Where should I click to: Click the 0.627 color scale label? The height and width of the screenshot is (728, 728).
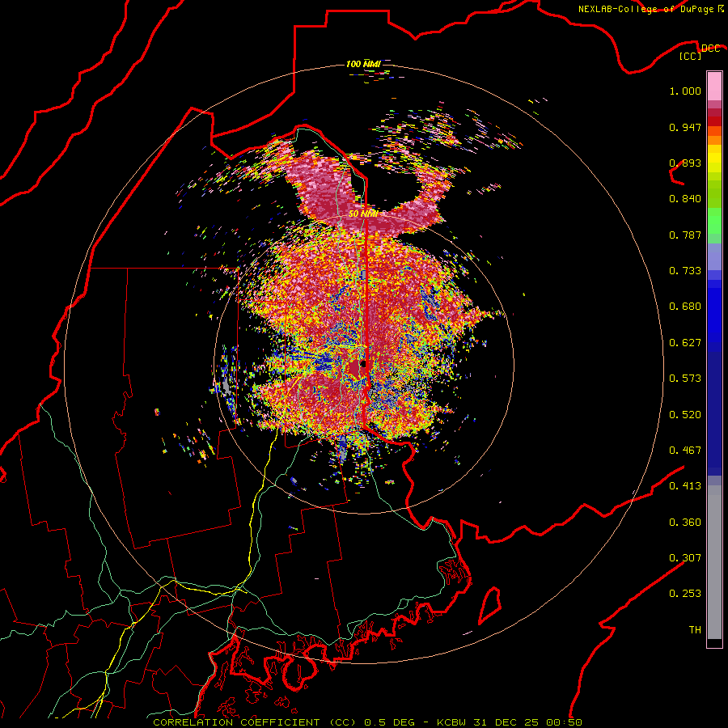(x=685, y=343)
